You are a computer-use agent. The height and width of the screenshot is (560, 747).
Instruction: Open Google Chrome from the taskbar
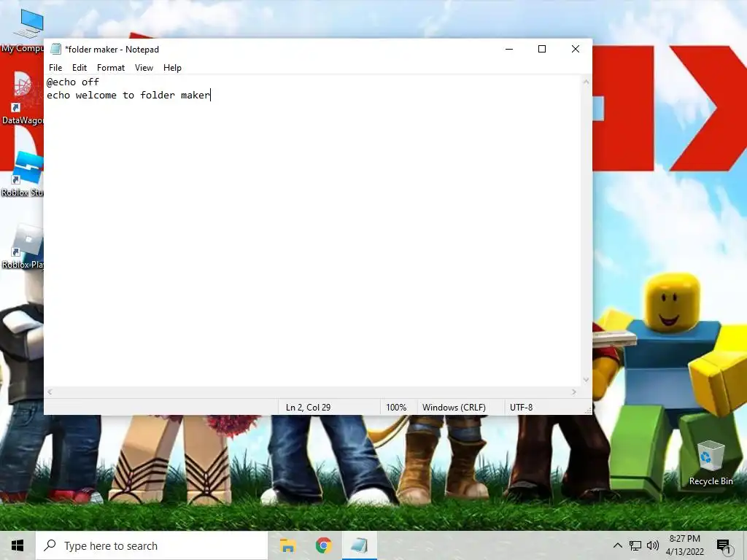323,545
